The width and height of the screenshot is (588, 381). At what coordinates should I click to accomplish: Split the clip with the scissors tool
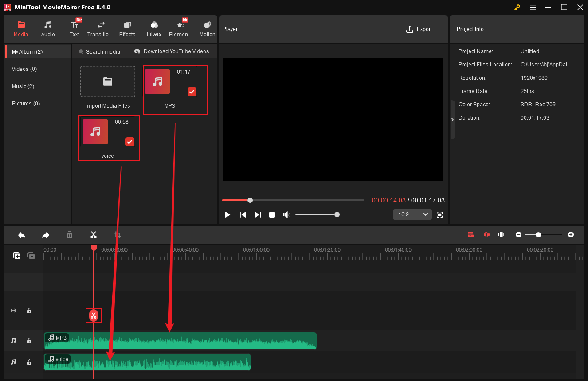pyautogui.click(x=94, y=234)
